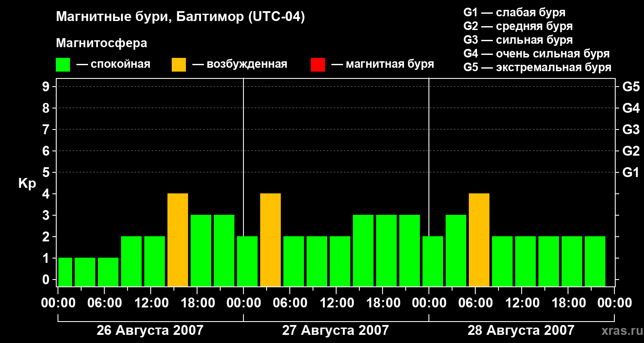Click 'G3 — сильная буря' legend line
Image resolution: width=644 pixels, height=343 pixels.
(x=518, y=40)
